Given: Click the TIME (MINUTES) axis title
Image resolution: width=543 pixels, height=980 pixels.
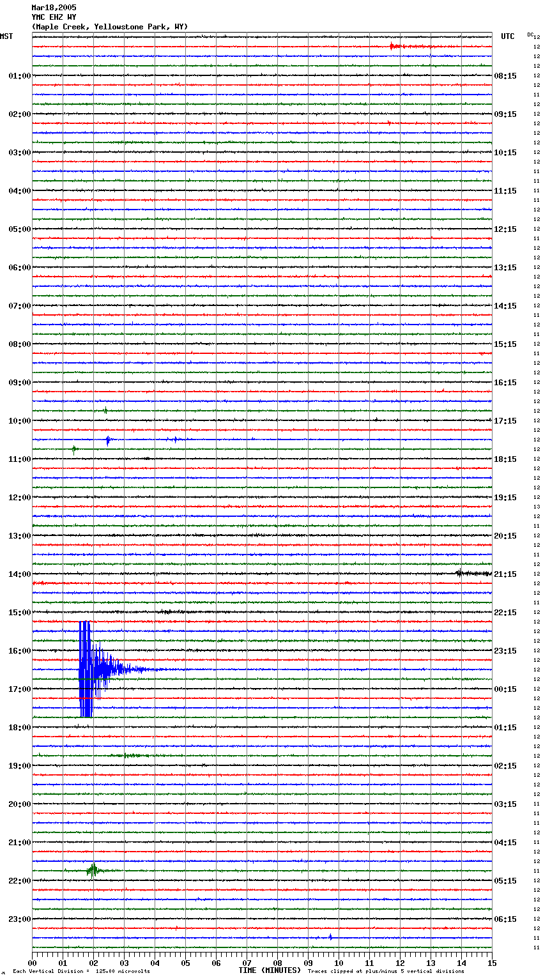Looking at the screenshot, I should (x=270, y=970).
